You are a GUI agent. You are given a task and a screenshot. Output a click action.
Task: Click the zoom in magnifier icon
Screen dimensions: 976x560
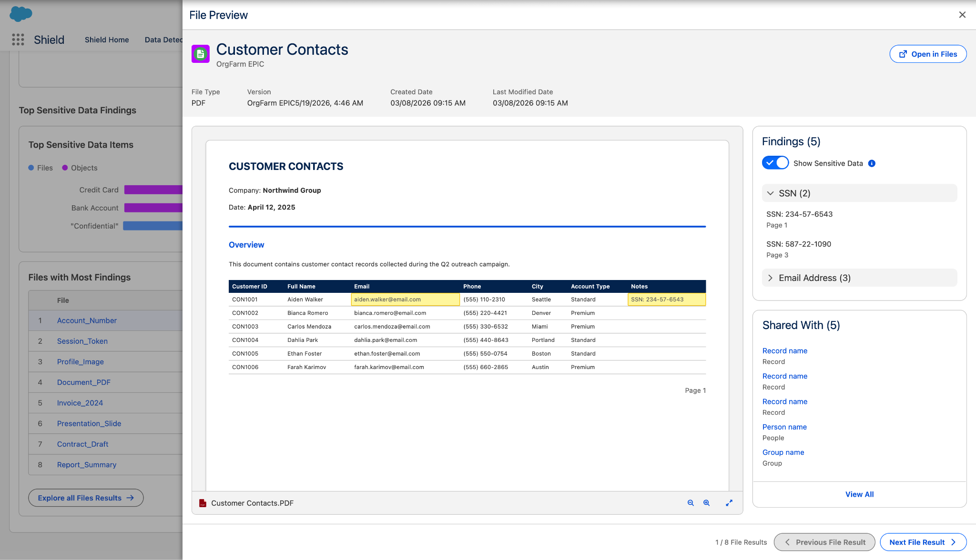pyautogui.click(x=706, y=503)
